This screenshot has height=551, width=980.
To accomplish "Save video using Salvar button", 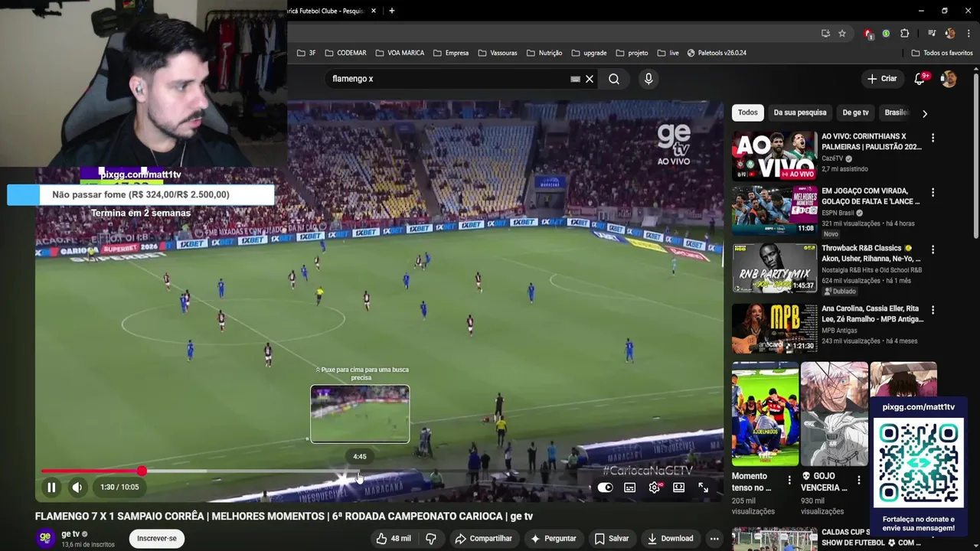I will [611, 538].
